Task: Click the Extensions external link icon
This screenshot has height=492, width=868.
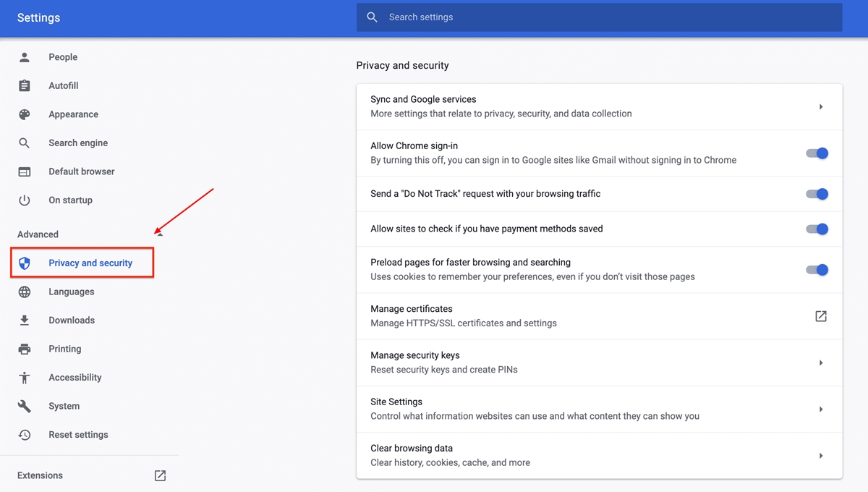Action: (161, 475)
